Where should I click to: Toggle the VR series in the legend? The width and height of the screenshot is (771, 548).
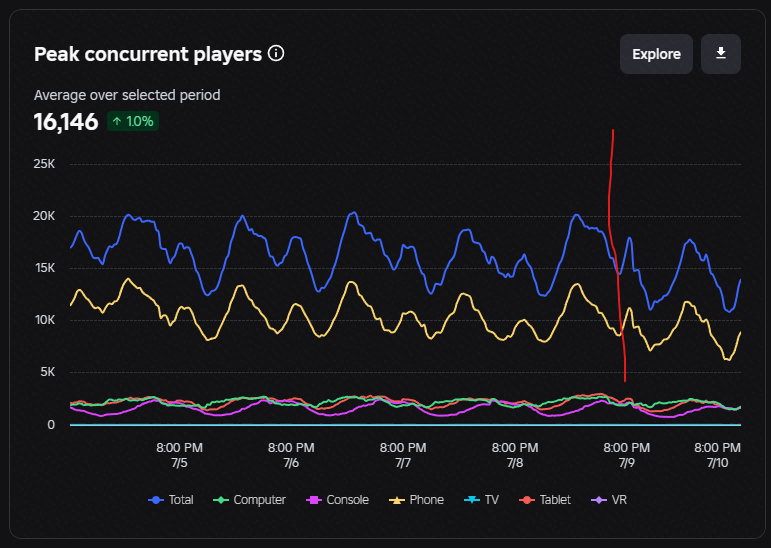[x=609, y=500]
